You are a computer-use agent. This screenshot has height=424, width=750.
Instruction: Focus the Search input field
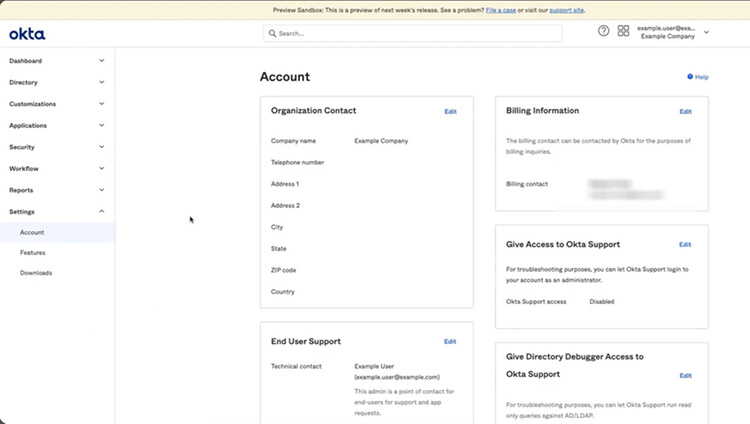[412, 33]
